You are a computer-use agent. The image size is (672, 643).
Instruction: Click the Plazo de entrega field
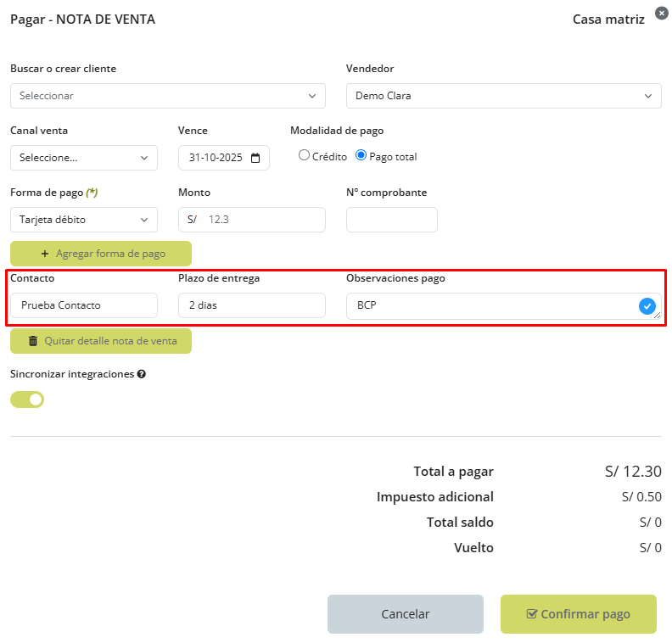[251, 305]
